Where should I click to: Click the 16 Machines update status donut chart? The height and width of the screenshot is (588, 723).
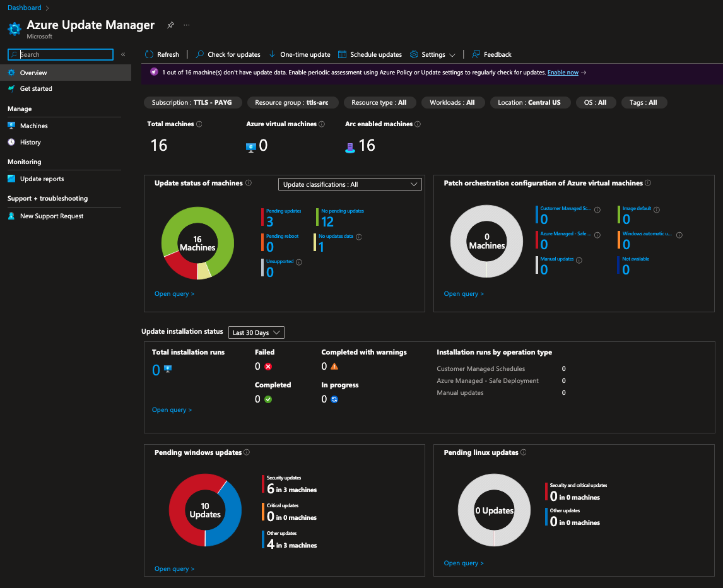pos(197,243)
